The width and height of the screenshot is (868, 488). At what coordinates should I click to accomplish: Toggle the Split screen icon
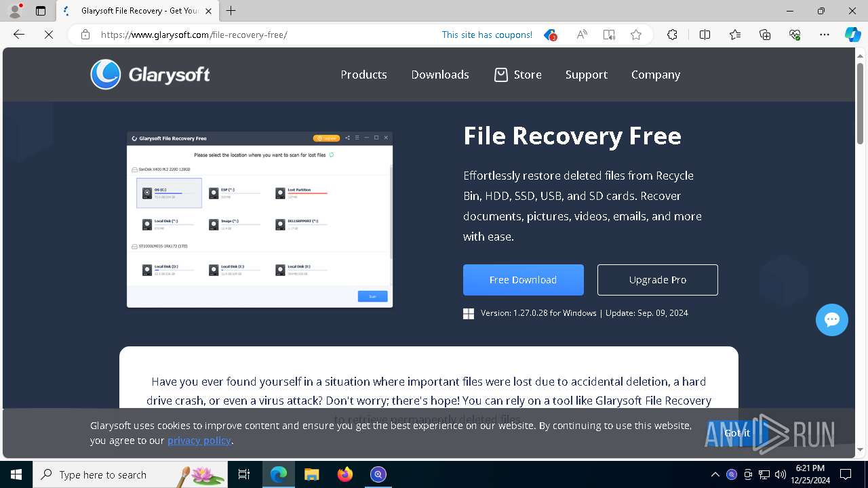(x=705, y=35)
